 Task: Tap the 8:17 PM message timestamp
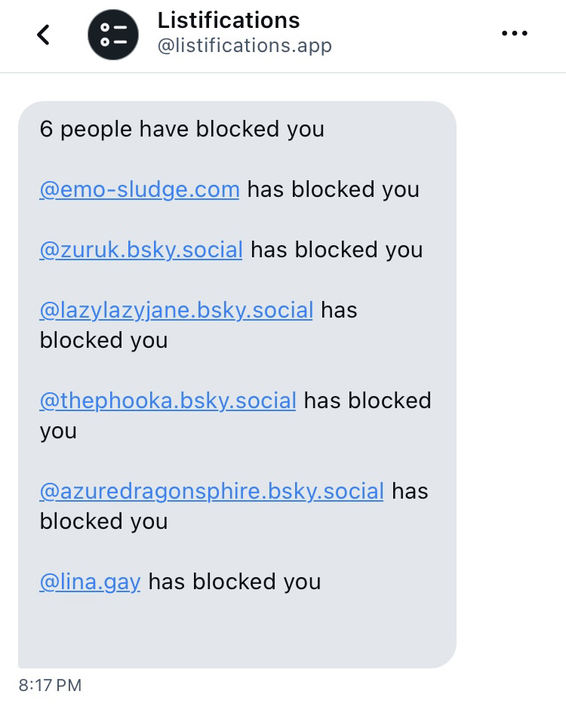pyautogui.click(x=50, y=685)
